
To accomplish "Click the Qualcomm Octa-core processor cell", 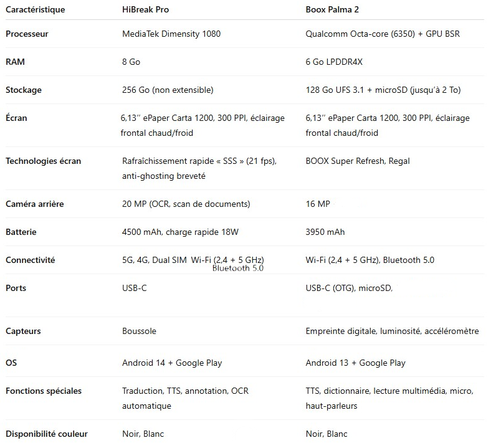I will 383,34.
